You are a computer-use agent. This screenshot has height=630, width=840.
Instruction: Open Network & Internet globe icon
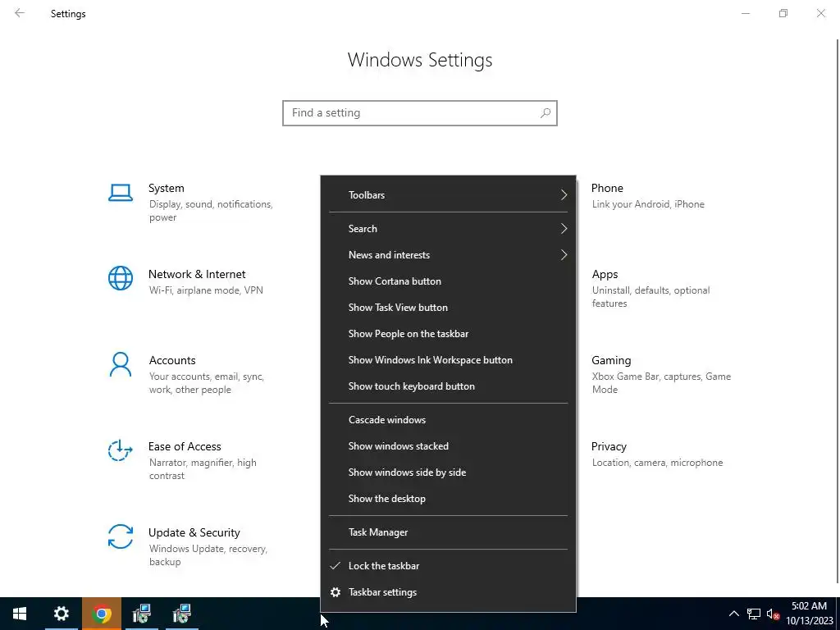[121, 278]
